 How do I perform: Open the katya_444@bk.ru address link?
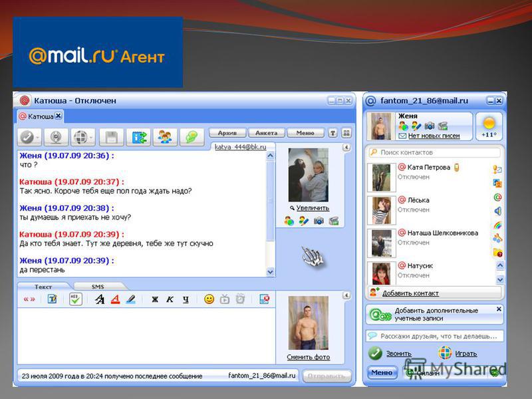pyautogui.click(x=241, y=147)
